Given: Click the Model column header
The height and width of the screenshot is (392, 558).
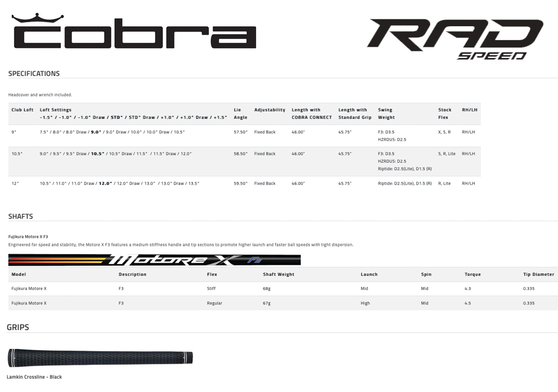Looking at the screenshot, I should (x=18, y=274).
